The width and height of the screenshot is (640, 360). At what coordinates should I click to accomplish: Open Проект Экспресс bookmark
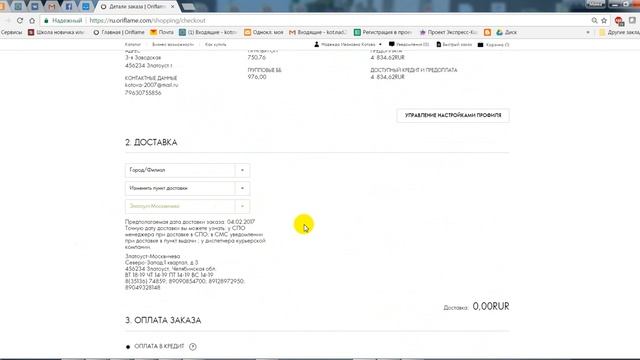click(x=448, y=32)
